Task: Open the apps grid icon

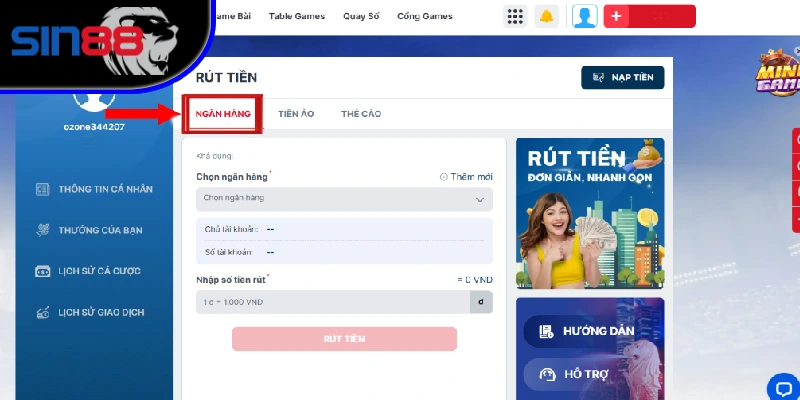Action: click(515, 16)
